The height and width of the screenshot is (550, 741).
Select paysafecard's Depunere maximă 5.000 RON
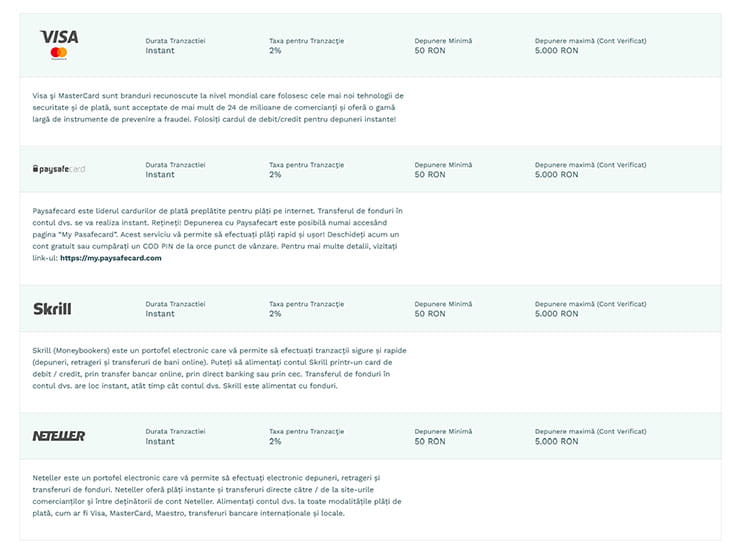pos(556,174)
